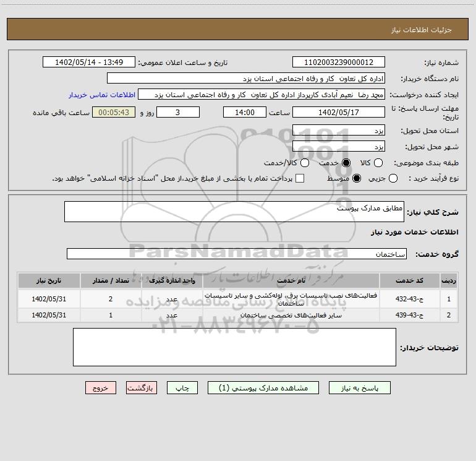Click the announcement date field 1402/05/14 - 13:49

tap(89, 62)
